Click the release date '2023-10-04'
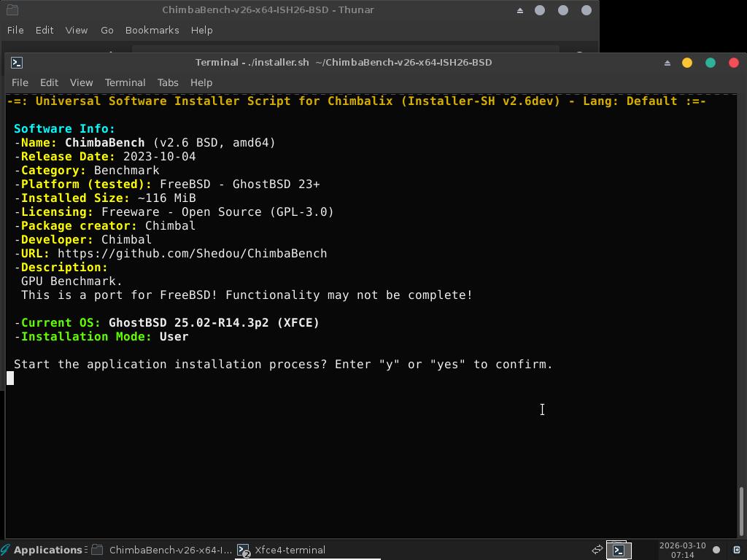Screen dimensions: 747x560 [x=160, y=156]
